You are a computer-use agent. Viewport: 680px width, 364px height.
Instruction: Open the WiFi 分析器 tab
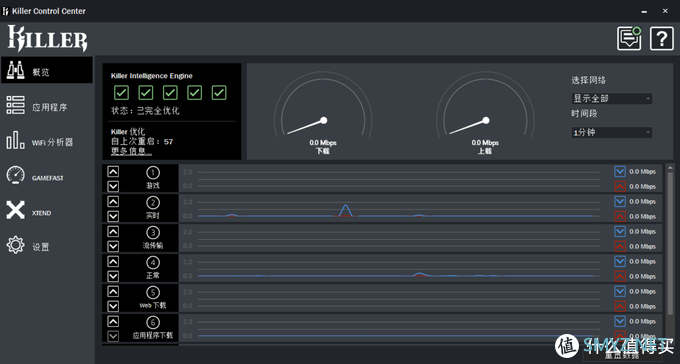pos(47,141)
